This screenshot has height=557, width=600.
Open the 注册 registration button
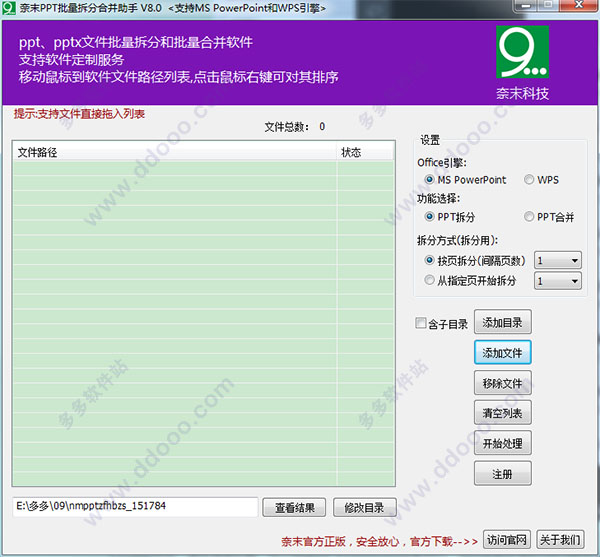tap(502, 474)
